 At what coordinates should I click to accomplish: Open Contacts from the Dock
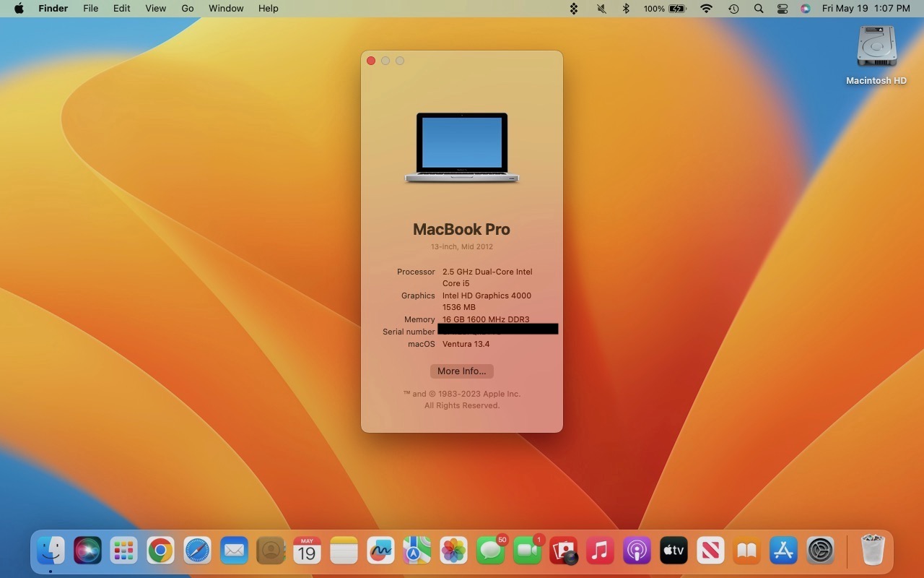point(271,551)
